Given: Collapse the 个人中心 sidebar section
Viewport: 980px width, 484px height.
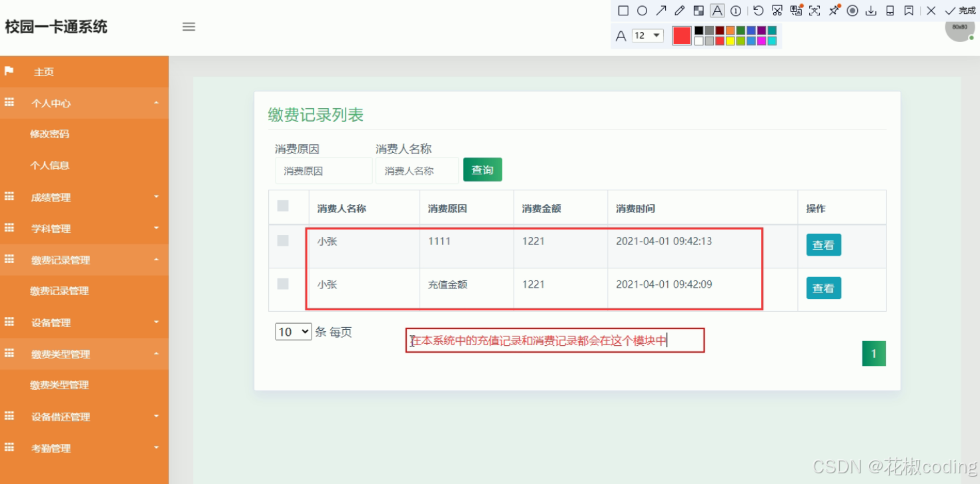Looking at the screenshot, I should click(x=84, y=103).
